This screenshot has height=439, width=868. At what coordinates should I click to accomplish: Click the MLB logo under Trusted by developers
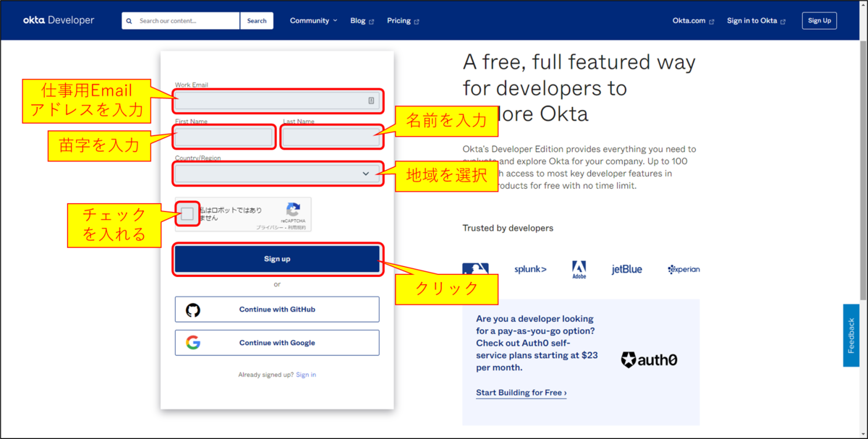(475, 270)
